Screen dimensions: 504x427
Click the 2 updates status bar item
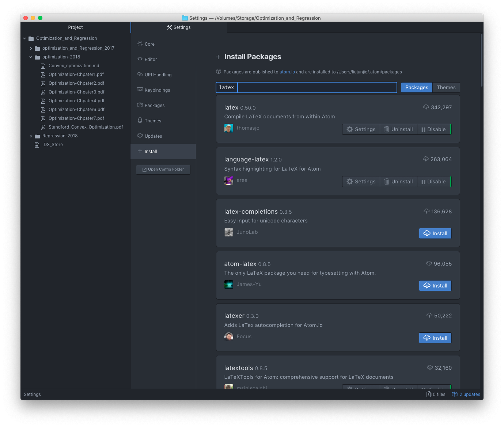(466, 394)
